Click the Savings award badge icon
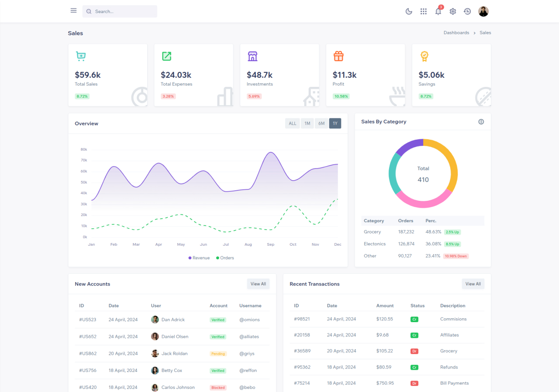559x392 pixels. (424, 56)
